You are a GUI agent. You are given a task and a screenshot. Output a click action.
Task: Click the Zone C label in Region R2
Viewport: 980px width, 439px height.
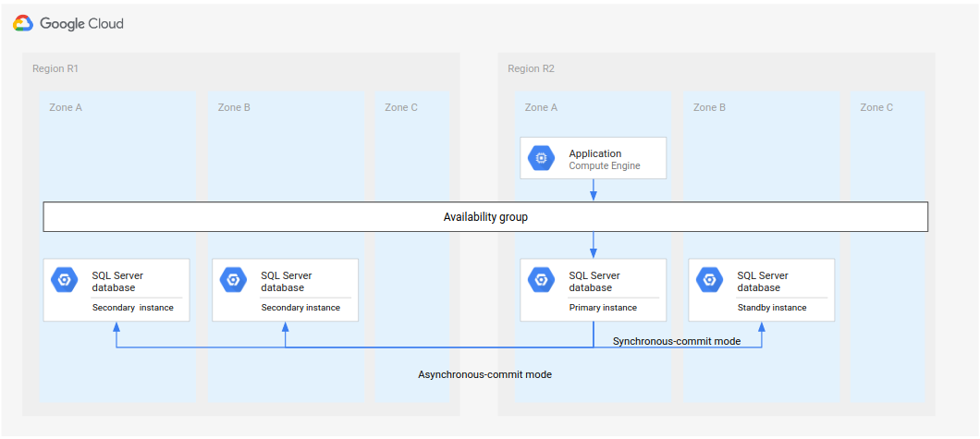coord(876,107)
